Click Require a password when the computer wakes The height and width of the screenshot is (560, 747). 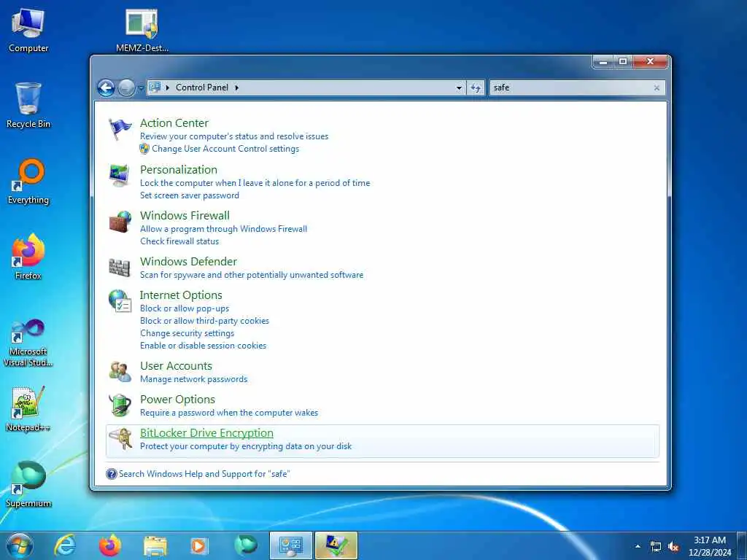pyautogui.click(x=228, y=413)
